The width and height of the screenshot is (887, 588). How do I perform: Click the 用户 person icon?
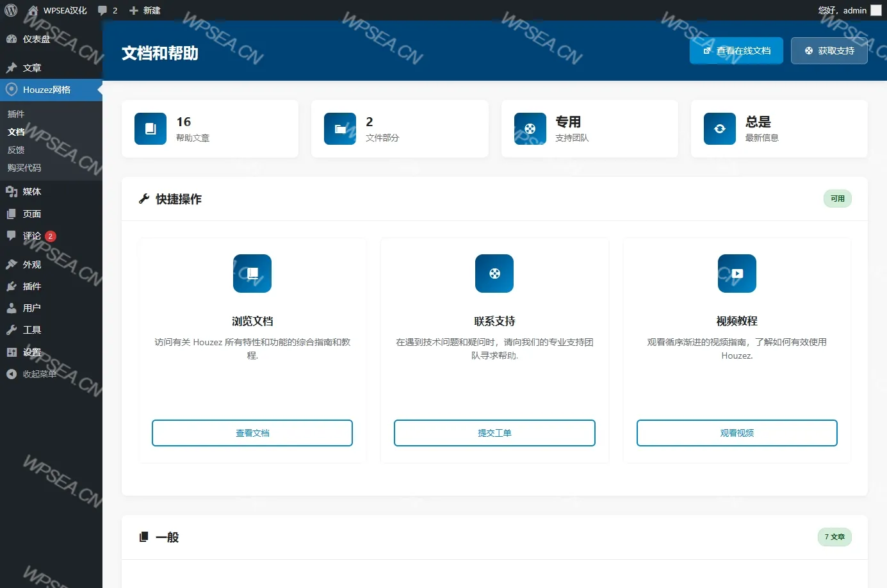click(12, 308)
